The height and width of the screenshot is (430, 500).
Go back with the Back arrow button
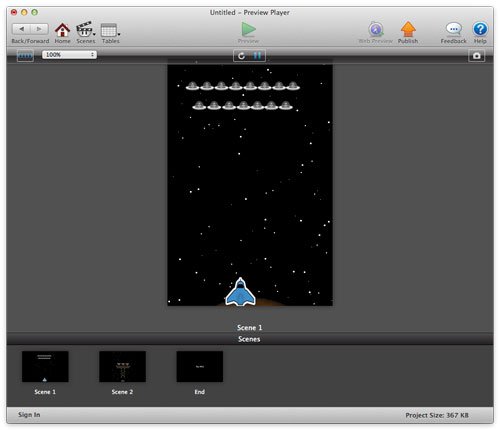coord(21,29)
